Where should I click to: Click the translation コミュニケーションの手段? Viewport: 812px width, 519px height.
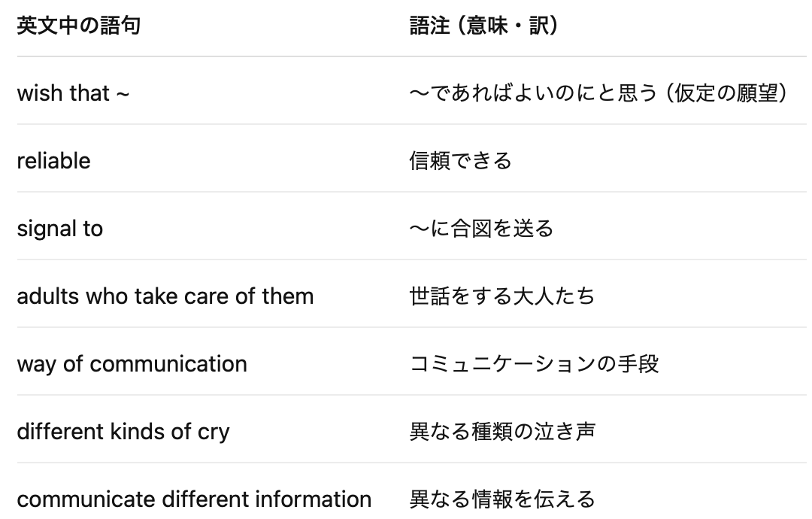tap(534, 365)
